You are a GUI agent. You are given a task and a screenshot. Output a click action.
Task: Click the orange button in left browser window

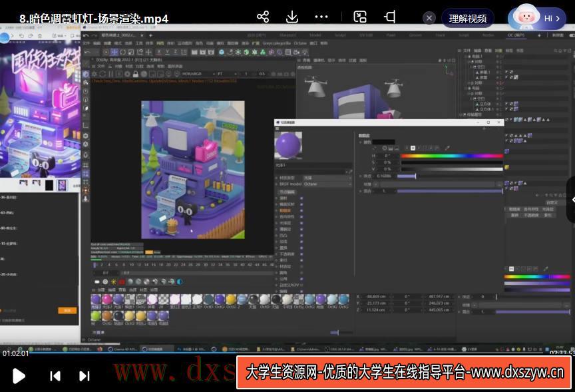point(67,311)
